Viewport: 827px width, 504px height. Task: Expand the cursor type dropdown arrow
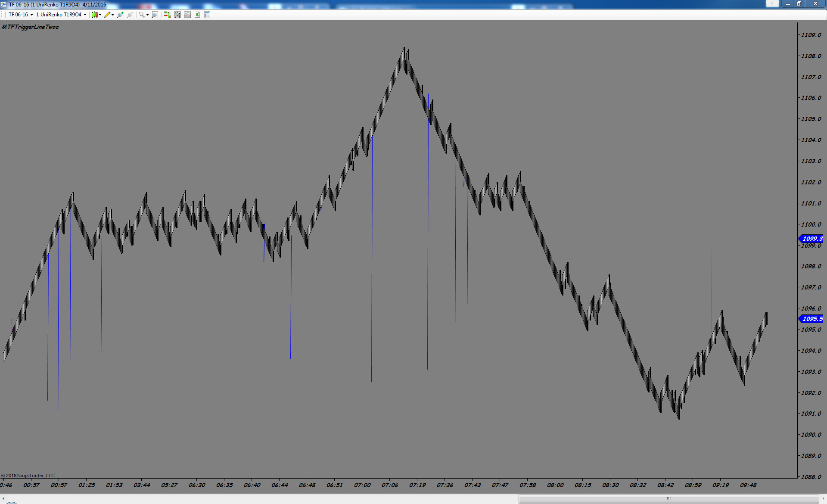pos(147,15)
